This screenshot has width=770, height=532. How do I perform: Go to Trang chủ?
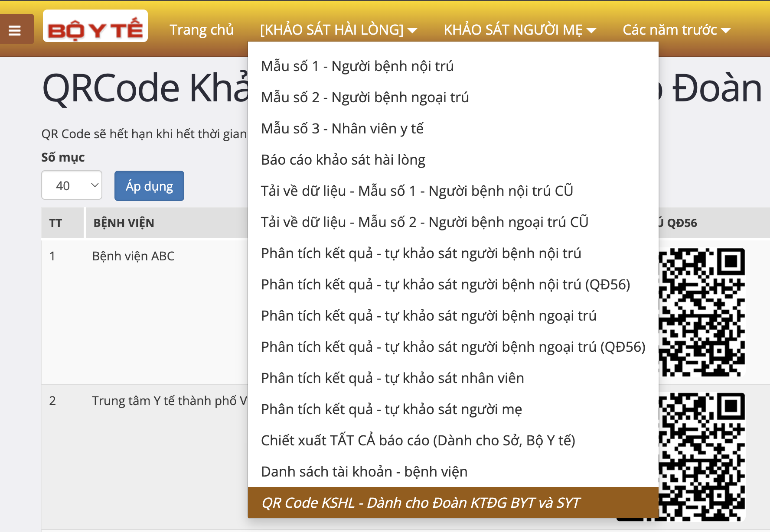(202, 30)
